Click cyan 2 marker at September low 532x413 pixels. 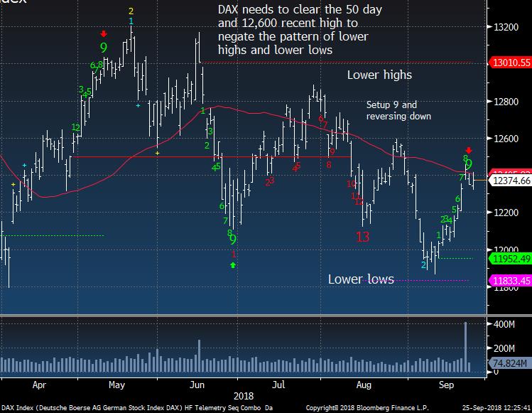423,264
